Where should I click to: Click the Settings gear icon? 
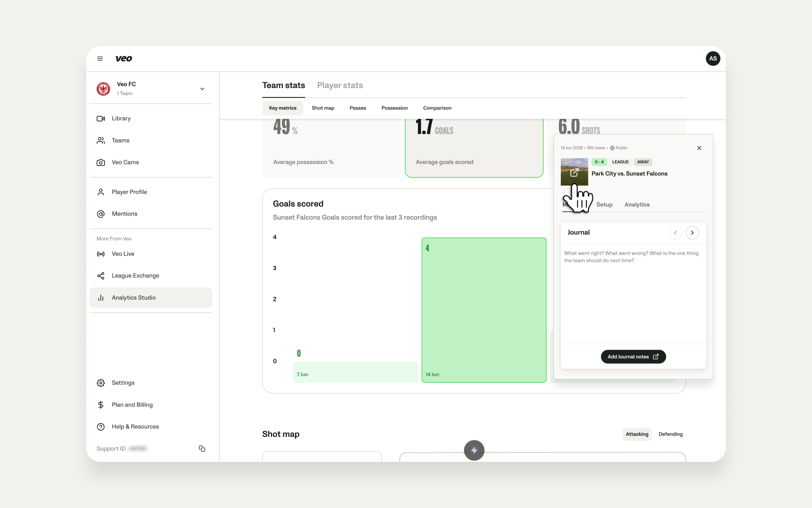(101, 383)
